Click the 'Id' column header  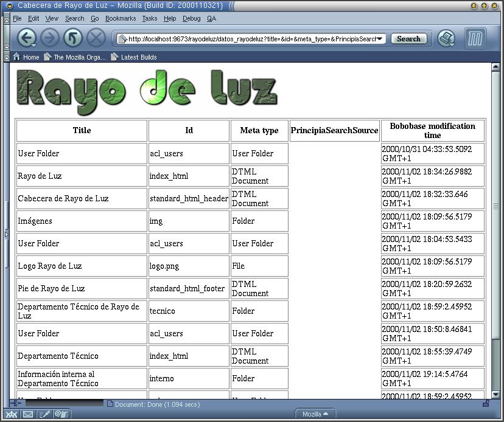click(x=189, y=130)
